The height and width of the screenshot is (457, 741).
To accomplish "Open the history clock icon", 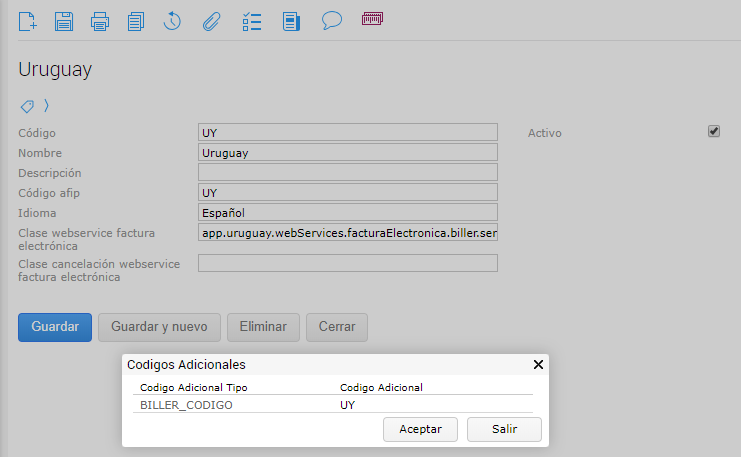I will tap(172, 21).
